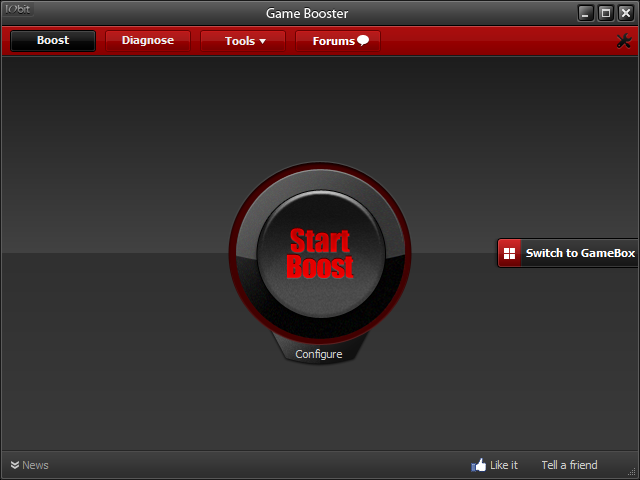Minimize the Game Booster window
The height and width of the screenshot is (480, 640).
tap(586, 13)
